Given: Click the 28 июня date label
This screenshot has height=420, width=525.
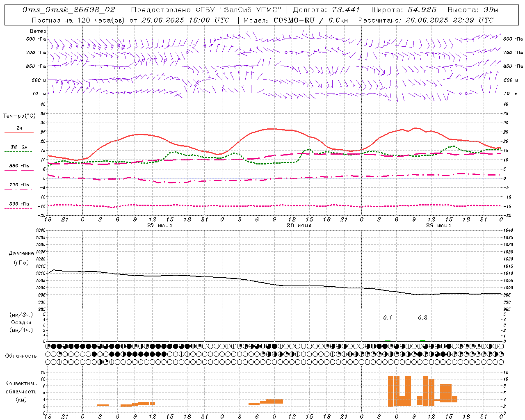Looking at the screenshot, I should tap(299, 226).
